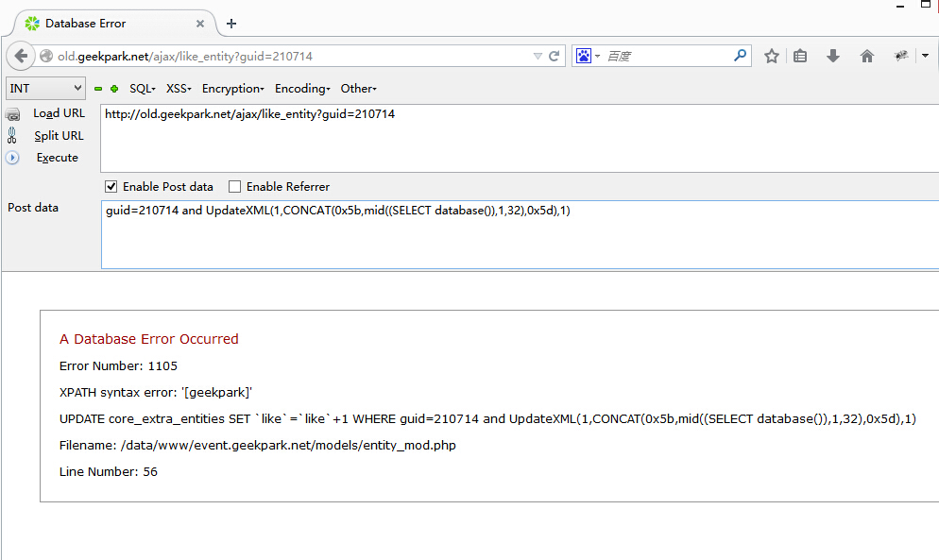Image resolution: width=939 pixels, height=560 pixels.
Task: Open the bookmarks list icon
Action: pyautogui.click(x=800, y=56)
